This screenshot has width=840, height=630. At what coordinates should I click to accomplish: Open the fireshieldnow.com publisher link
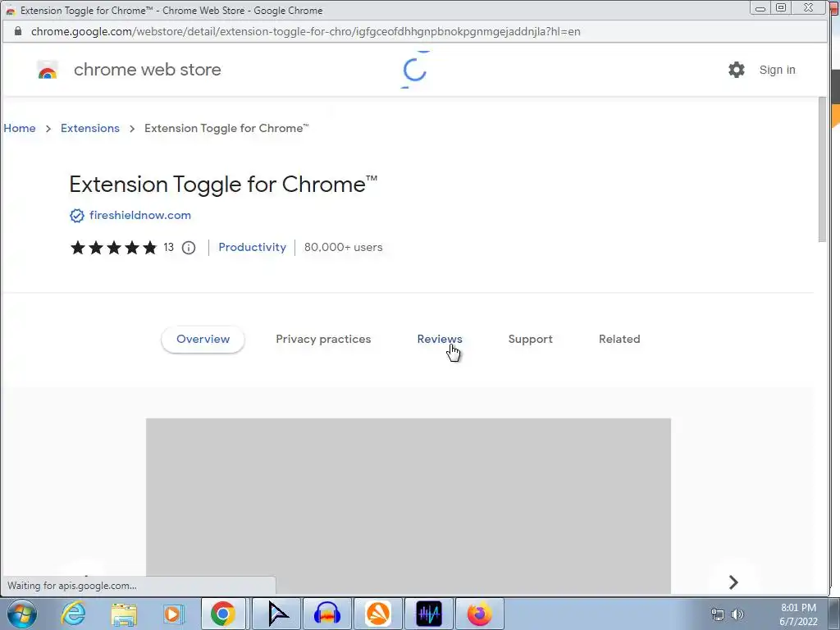click(x=140, y=216)
